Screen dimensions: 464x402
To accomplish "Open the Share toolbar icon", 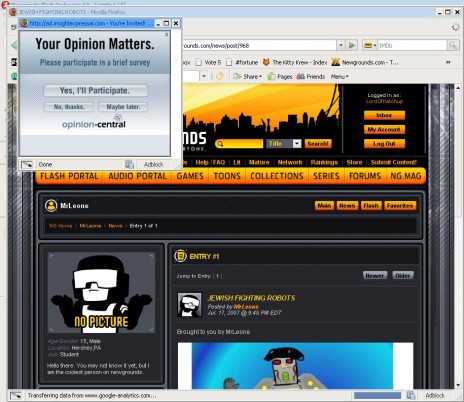I will click(237, 77).
